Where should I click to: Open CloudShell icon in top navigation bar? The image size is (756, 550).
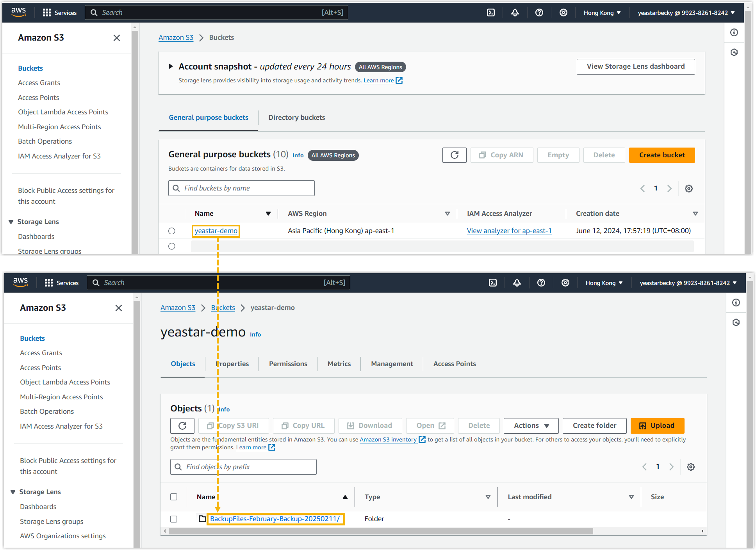pos(491,12)
